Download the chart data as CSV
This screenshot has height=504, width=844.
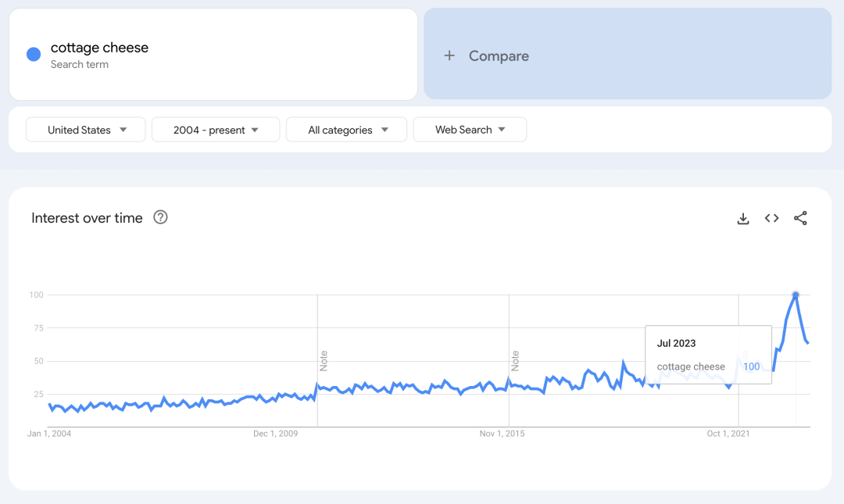point(743,218)
